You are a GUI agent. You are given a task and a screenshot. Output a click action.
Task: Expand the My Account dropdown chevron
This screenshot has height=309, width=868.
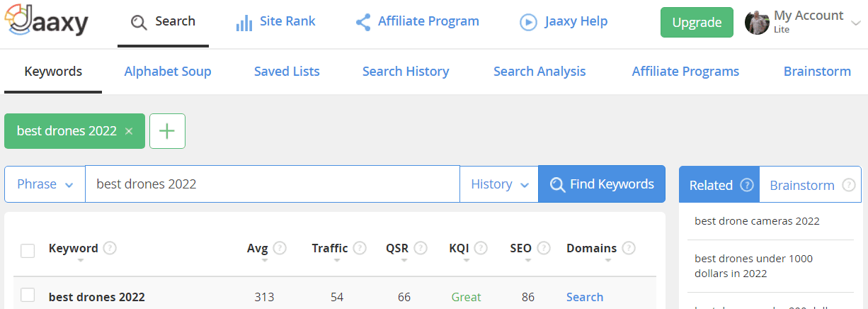pyautogui.click(x=856, y=23)
